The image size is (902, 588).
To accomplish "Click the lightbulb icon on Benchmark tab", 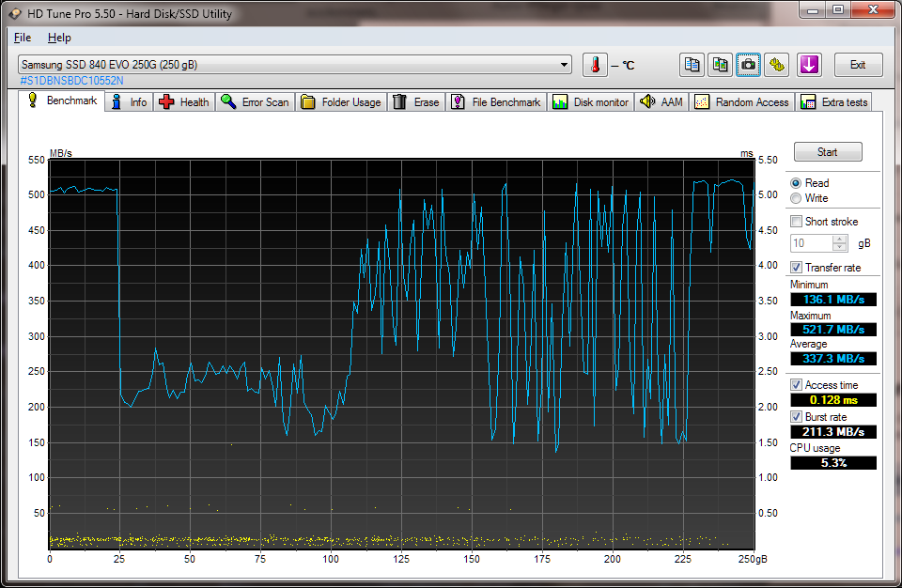I will (x=33, y=101).
